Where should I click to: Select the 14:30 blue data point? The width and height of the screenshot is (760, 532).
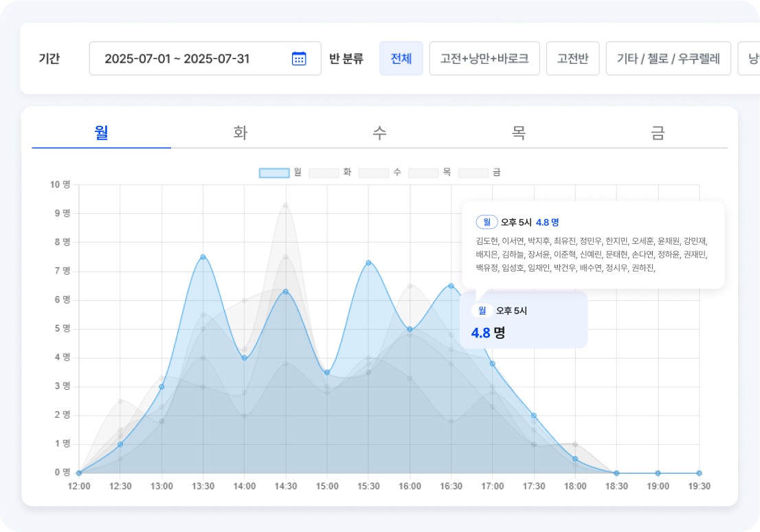click(x=285, y=291)
